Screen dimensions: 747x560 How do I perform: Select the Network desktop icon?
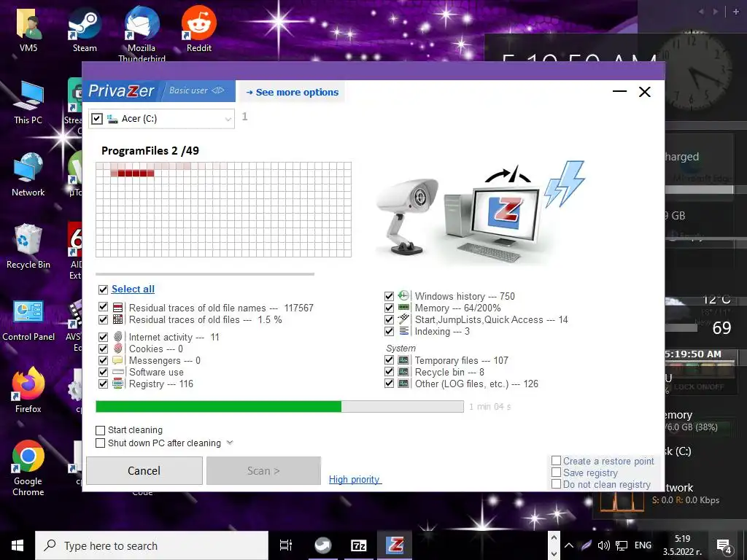coord(28,175)
